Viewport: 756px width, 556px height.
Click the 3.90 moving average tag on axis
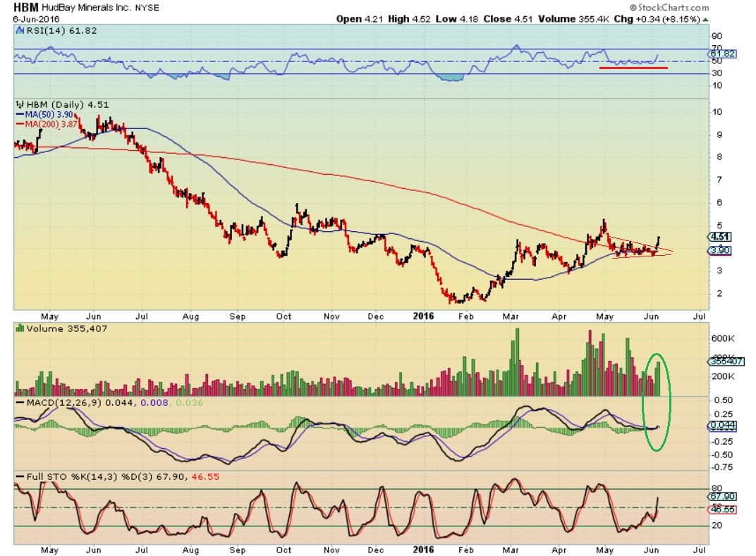tap(720, 251)
